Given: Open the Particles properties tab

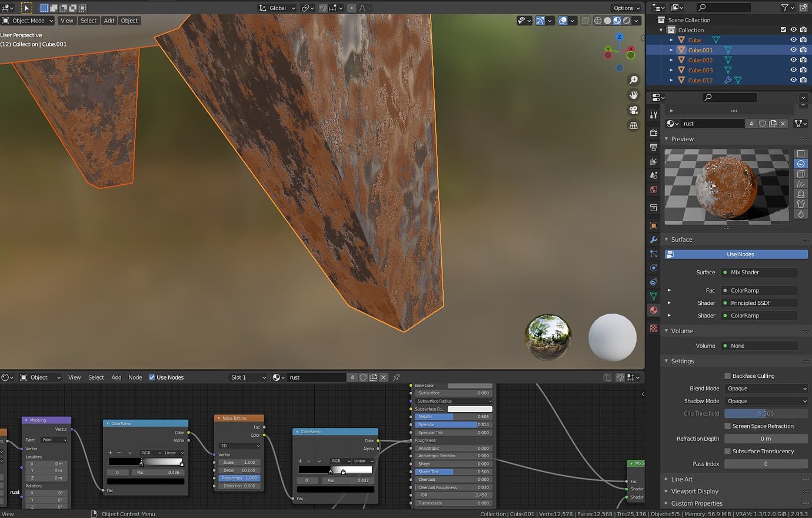Looking at the screenshot, I should coord(654,254).
